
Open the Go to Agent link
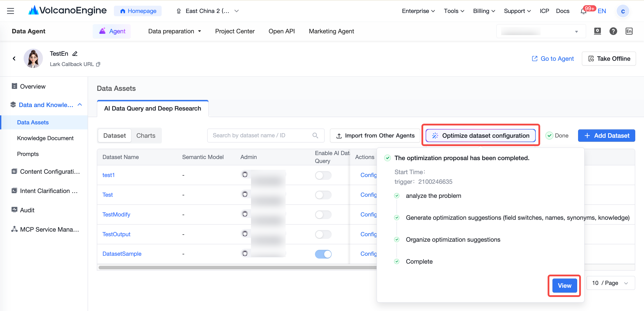552,59
